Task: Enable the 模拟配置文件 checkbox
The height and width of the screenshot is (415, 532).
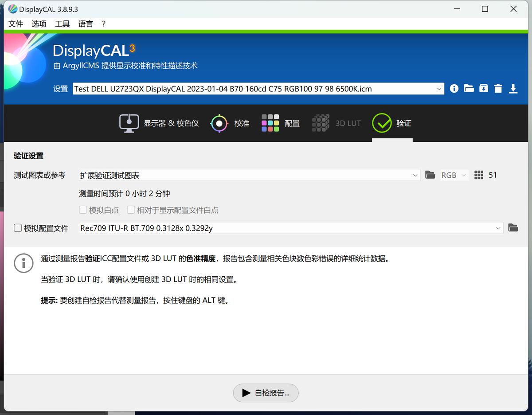Action: click(x=18, y=228)
